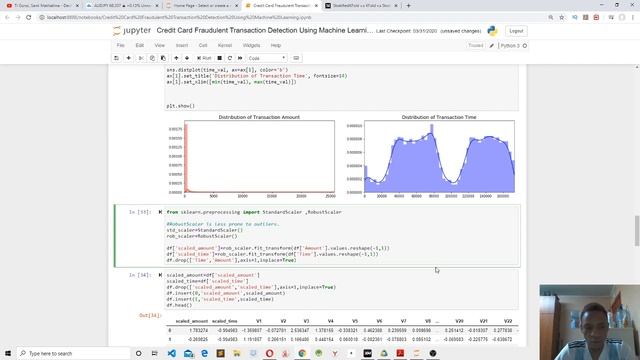This screenshot has height=360, width=640.
Task: Open the Kernel menu
Action: pyautogui.click(x=225, y=45)
